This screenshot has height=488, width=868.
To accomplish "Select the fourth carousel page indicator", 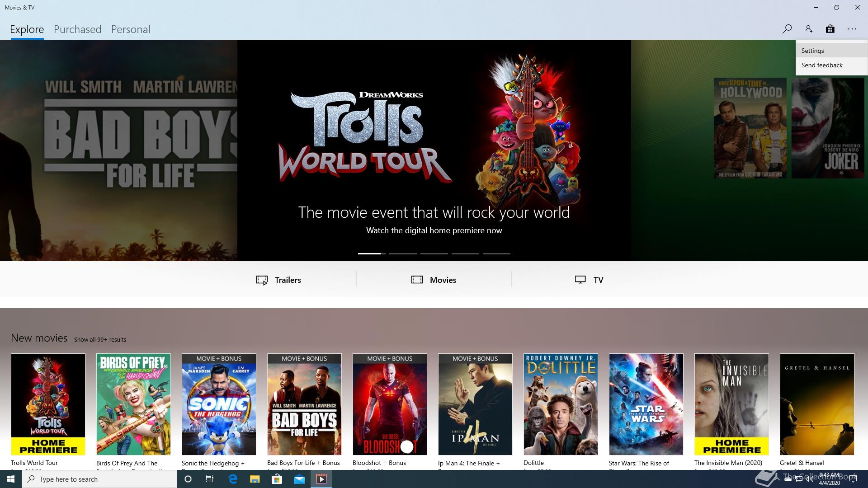I will [x=465, y=253].
